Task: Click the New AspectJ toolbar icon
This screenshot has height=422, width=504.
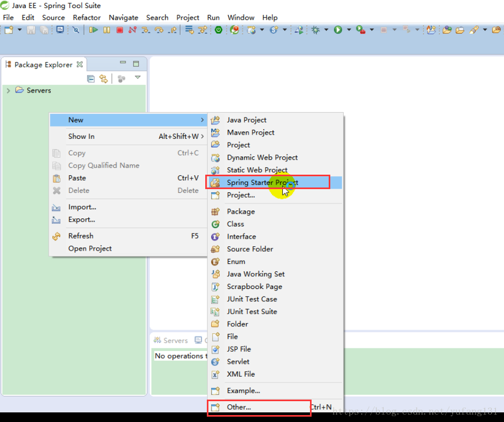Action: click(431, 30)
